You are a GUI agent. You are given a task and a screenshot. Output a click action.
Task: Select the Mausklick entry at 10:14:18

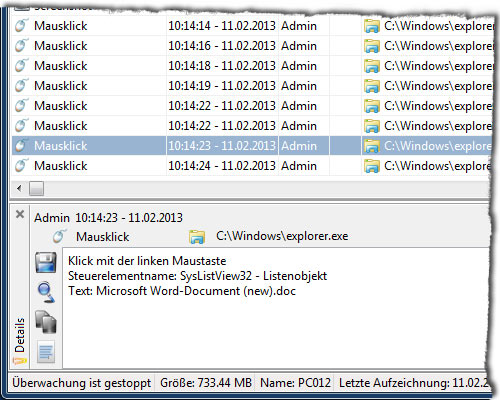click(x=252, y=66)
